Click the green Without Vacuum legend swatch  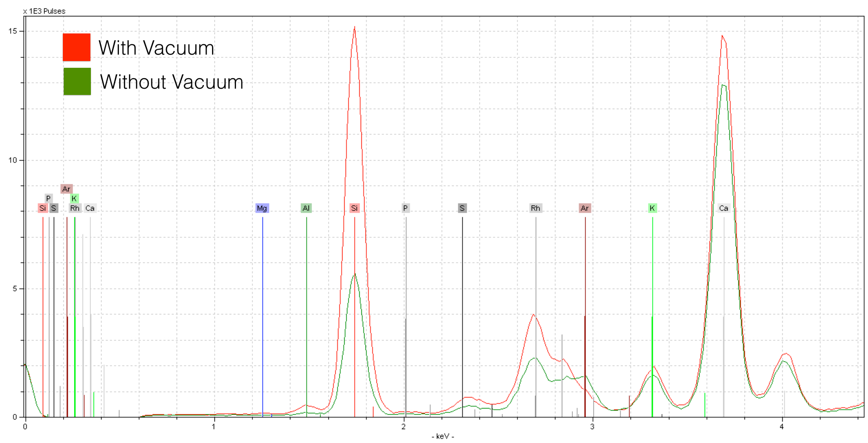pos(77,81)
